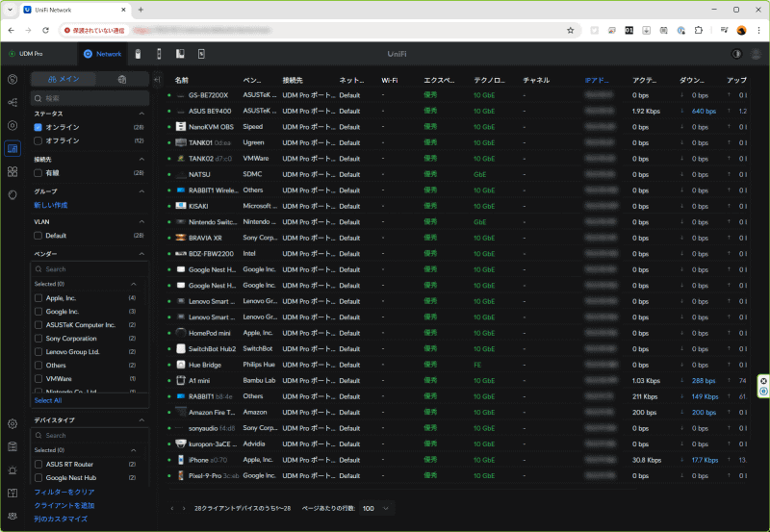
Task: Check the ASUSTeK Computer Inc. checkbox
Action: (x=38, y=325)
